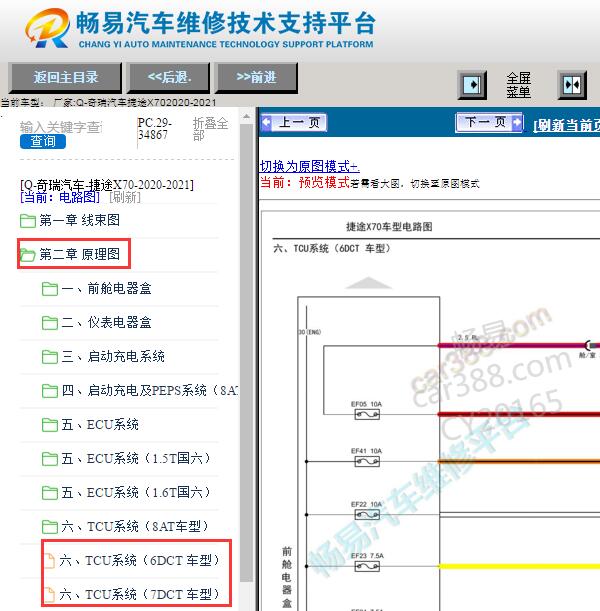Click the 六、TCU系统（6DCT 车型）diagram subtitle

coord(332,248)
